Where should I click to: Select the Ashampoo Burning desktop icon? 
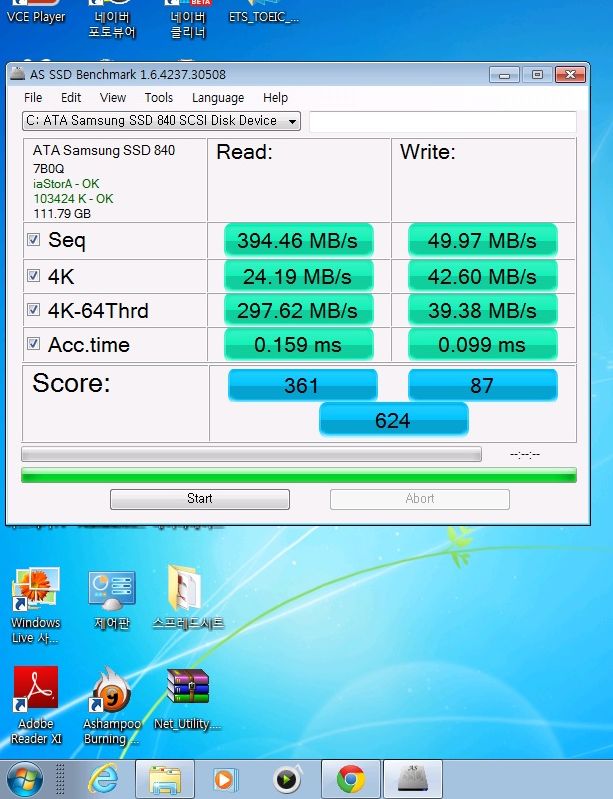[112, 705]
